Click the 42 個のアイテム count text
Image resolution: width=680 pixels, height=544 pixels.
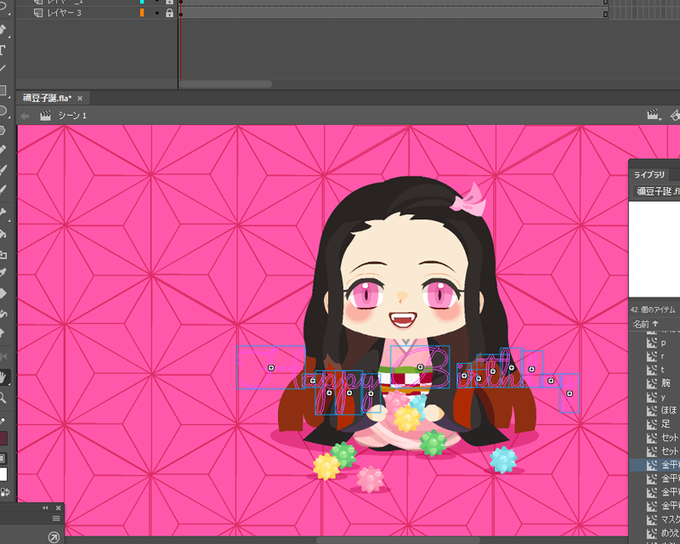pyautogui.click(x=653, y=310)
